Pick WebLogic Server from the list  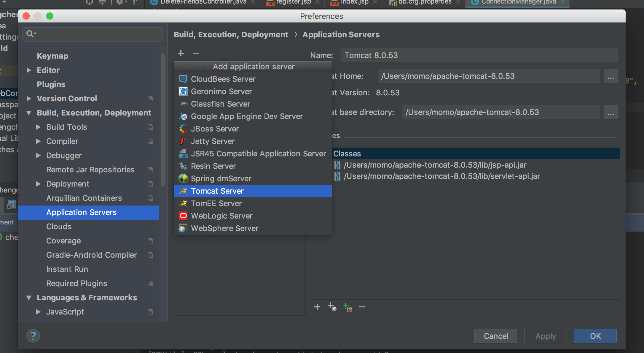[221, 216]
